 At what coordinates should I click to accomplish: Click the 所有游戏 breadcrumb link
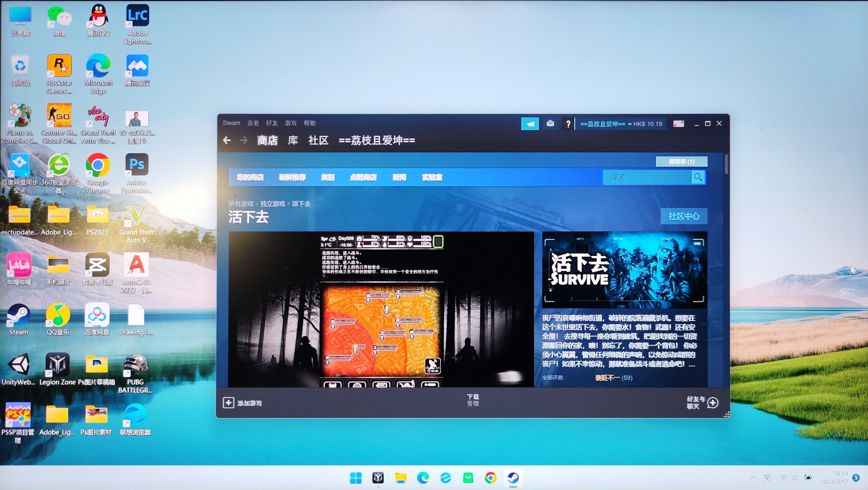241,204
